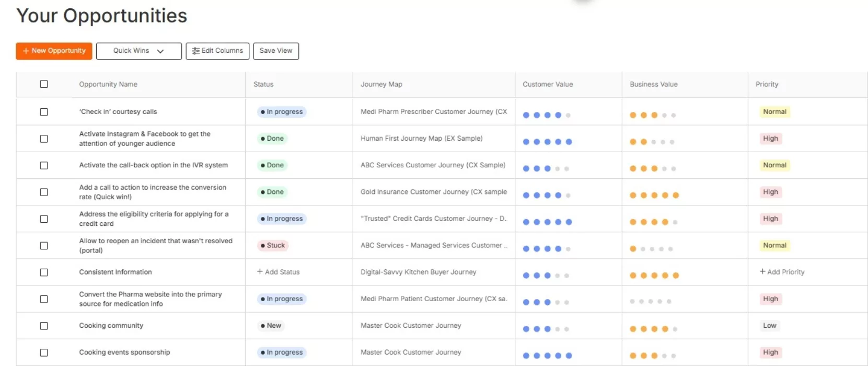
Task: Click Add Status for Consistent Information
Action: point(279,272)
